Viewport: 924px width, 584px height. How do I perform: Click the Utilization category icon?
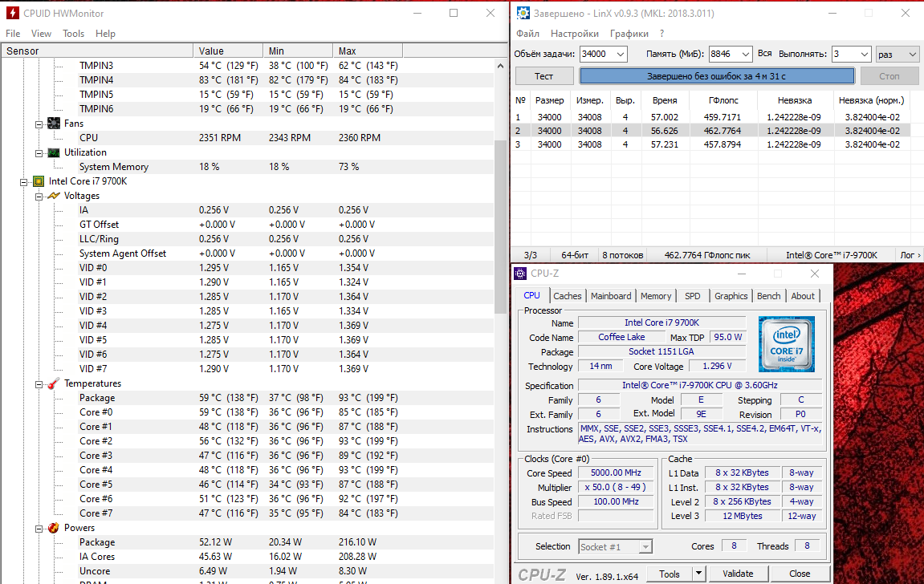pos(54,152)
